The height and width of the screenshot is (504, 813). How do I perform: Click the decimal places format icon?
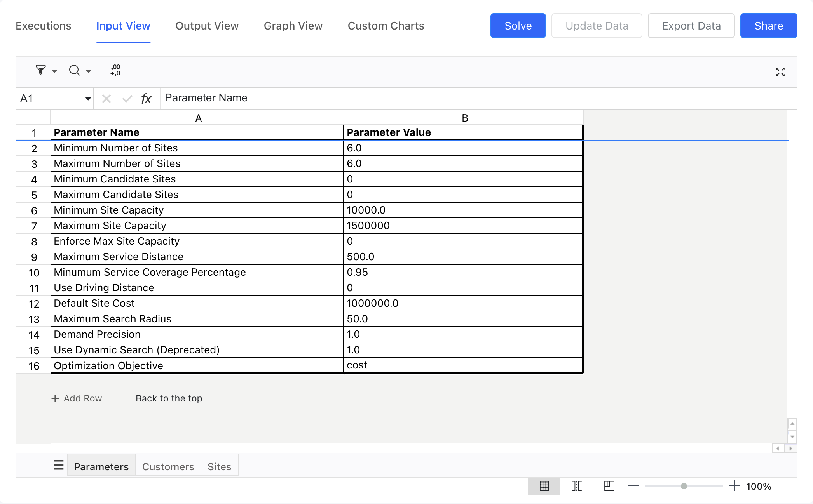tap(115, 70)
